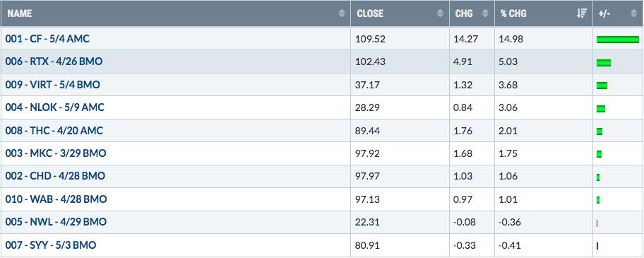Click the green change bar for RTX
Image resolution: width=644 pixels, height=258 pixels.
(603, 63)
